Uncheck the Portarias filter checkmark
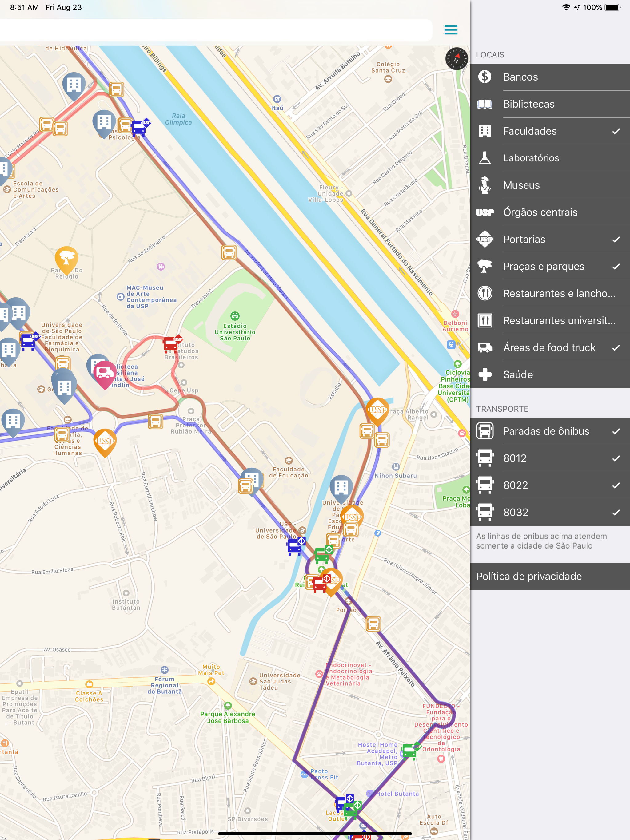Viewport: 630px width, 840px height. (616, 239)
